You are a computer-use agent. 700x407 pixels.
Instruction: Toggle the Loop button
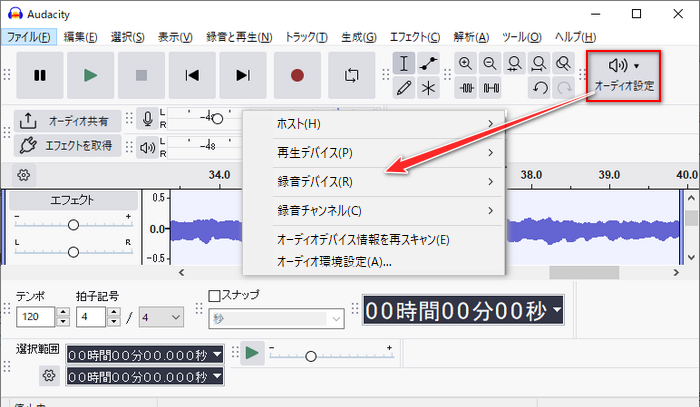[351, 75]
